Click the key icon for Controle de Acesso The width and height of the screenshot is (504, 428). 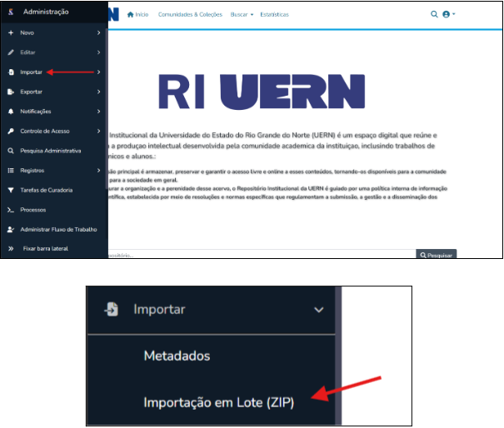pyautogui.click(x=11, y=131)
